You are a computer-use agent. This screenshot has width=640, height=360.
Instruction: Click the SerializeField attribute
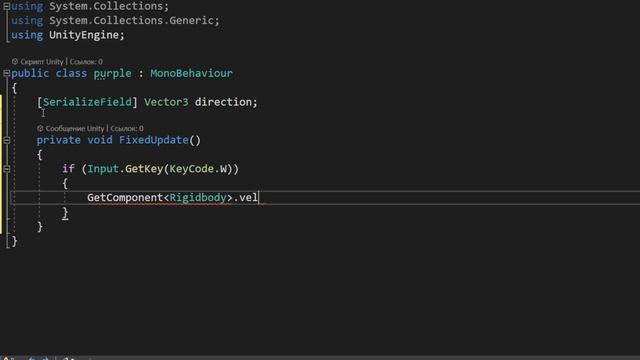(x=87, y=102)
